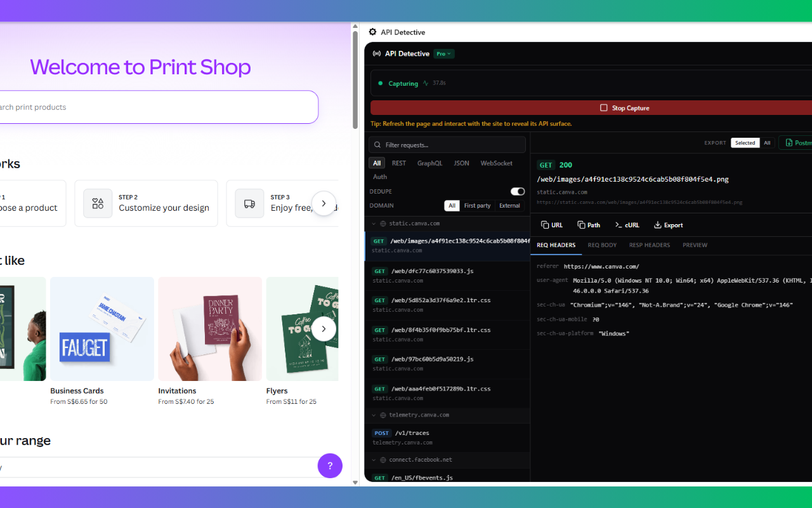This screenshot has height=508, width=812.
Task: Open the Pro plan dropdown
Action: 444,54
